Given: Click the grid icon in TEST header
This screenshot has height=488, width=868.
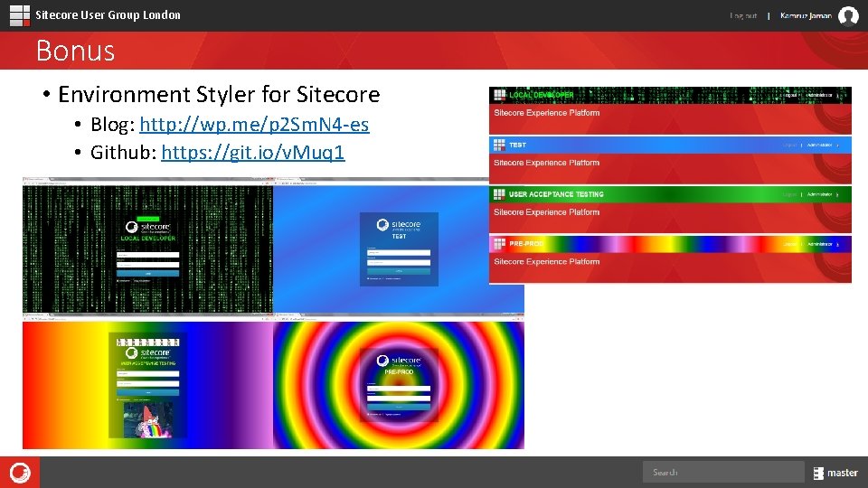Looking at the screenshot, I should coord(499,145).
